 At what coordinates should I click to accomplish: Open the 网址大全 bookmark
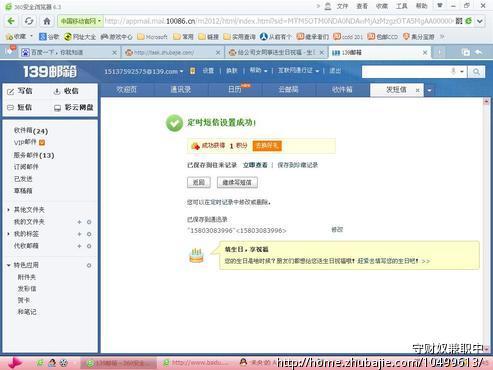click(80, 37)
